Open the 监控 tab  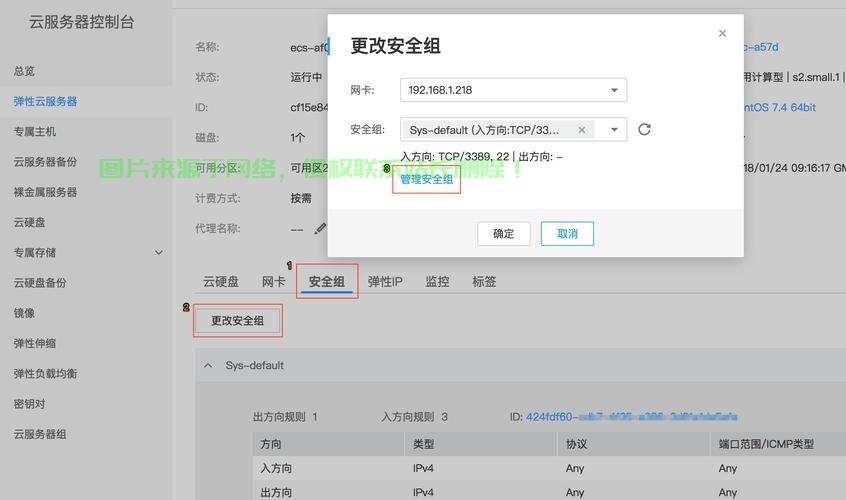437,282
